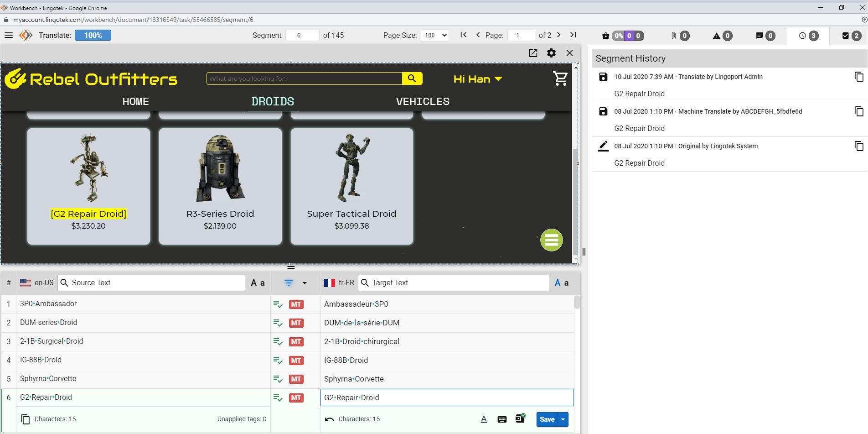Toggle target text case-sensitive search
868x434 pixels.
[562, 283]
